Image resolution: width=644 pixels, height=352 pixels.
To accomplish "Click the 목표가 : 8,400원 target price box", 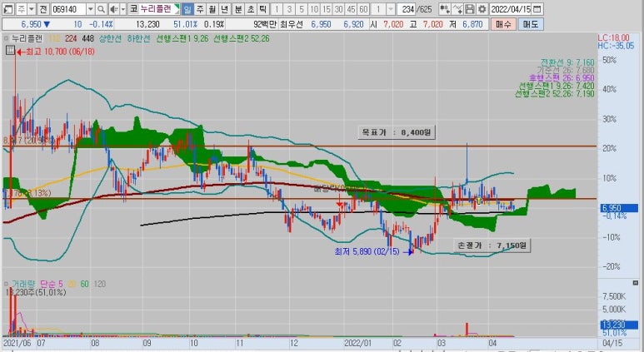I will [x=397, y=132].
